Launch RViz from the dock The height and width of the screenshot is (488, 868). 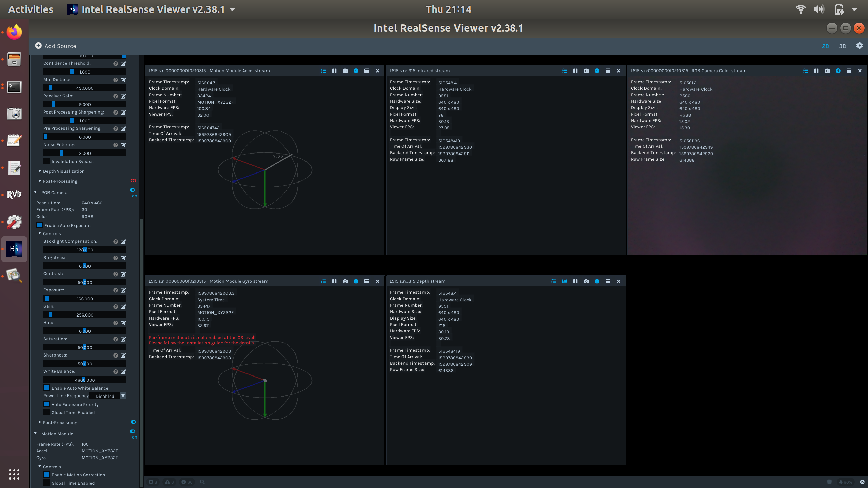pyautogui.click(x=14, y=194)
